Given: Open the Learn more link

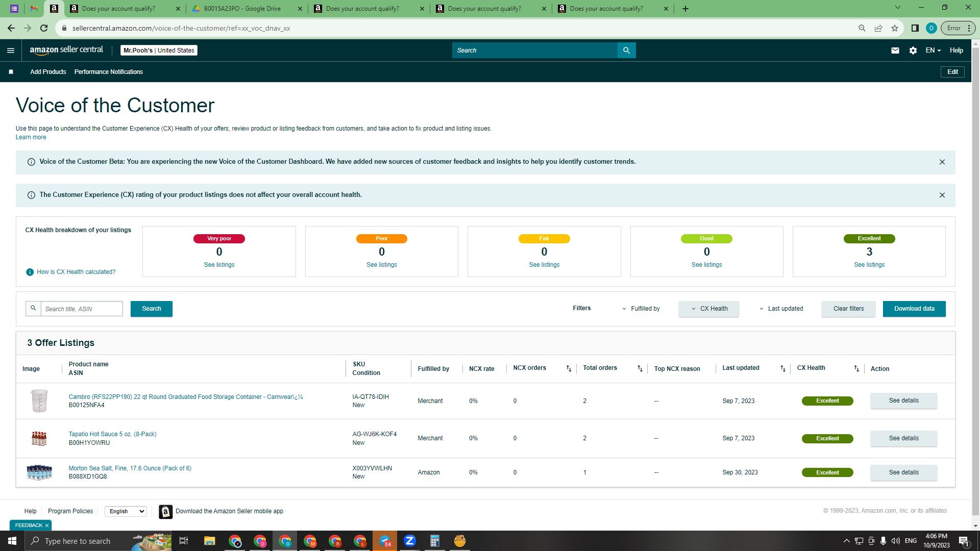Looking at the screenshot, I should pos(31,137).
